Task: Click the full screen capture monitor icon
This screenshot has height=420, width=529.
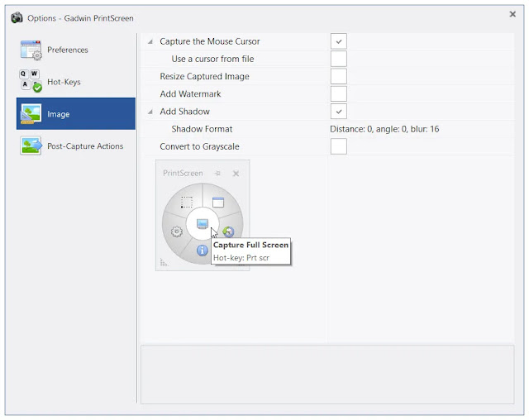Action: click(x=203, y=224)
